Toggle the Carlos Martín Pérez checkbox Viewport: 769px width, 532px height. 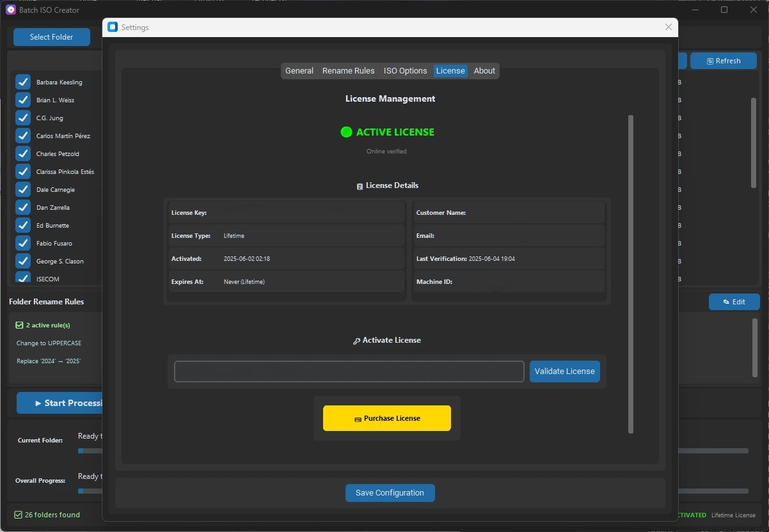tap(23, 136)
